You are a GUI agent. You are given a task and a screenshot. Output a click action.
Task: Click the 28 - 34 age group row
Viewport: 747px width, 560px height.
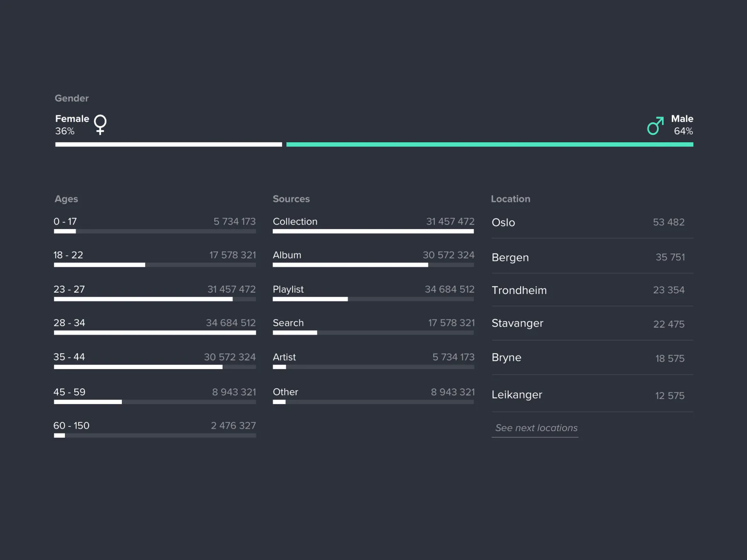point(155,327)
